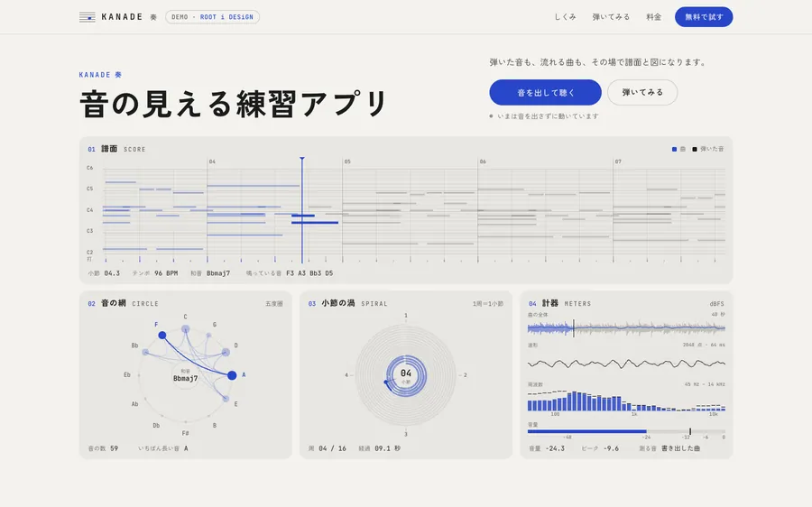Click the C4 pitch label on score
The image size is (812, 507).
(x=89, y=210)
